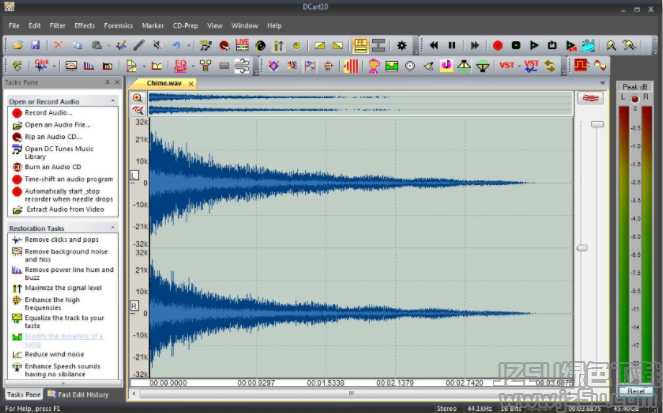663x413 pixels.
Task: Click the mute speaker icon
Action: coord(157,45)
